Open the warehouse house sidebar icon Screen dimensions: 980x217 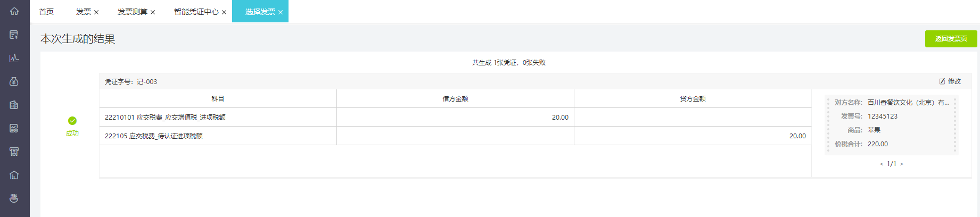coord(14,175)
